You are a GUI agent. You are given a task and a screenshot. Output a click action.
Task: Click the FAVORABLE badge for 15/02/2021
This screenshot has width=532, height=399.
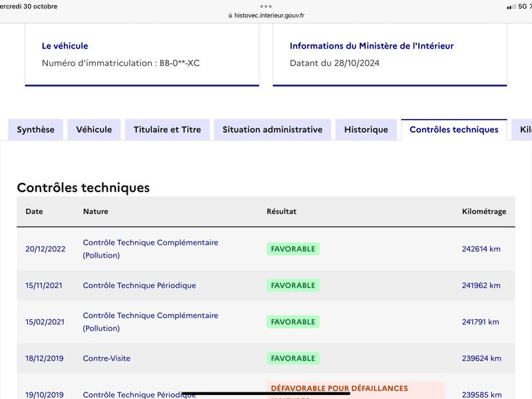[293, 322]
